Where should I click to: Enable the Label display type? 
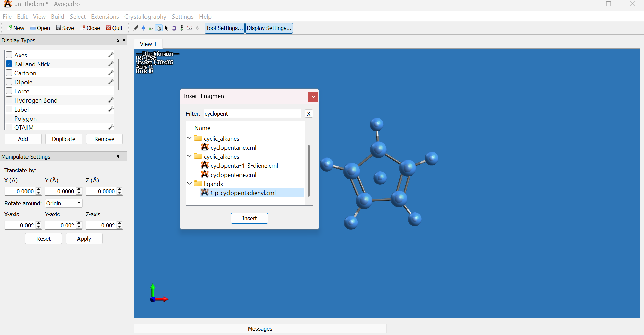click(x=9, y=109)
